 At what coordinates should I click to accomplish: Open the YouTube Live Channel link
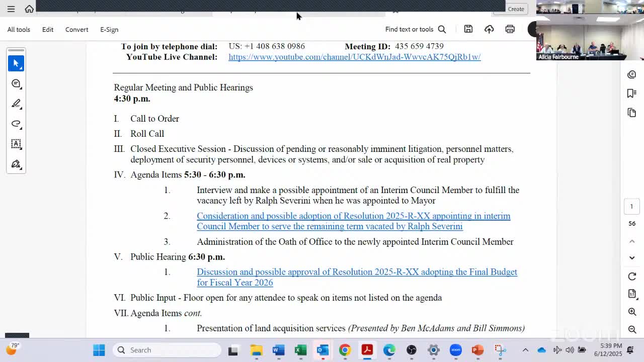pos(354,57)
